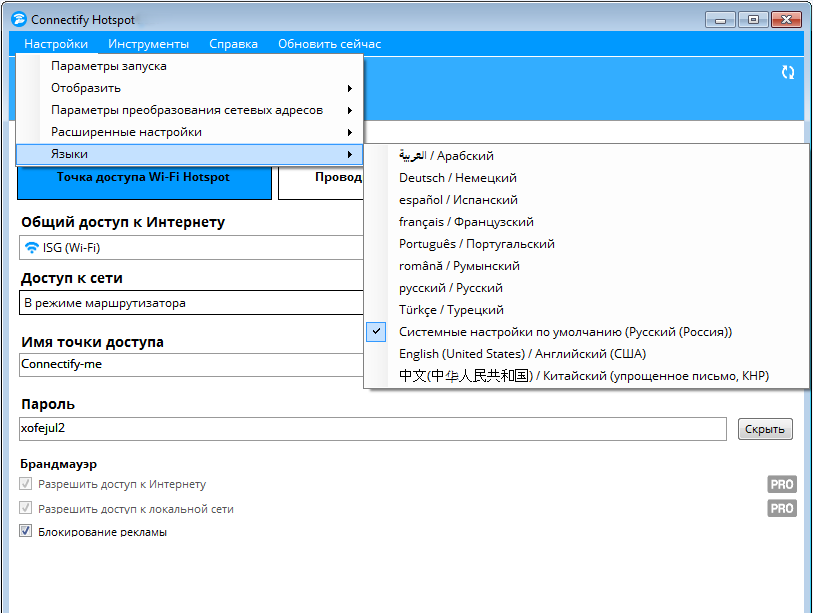
Task: Toggle Разрешить доступ к Интернету checkbox
Action: click(26, 484)
